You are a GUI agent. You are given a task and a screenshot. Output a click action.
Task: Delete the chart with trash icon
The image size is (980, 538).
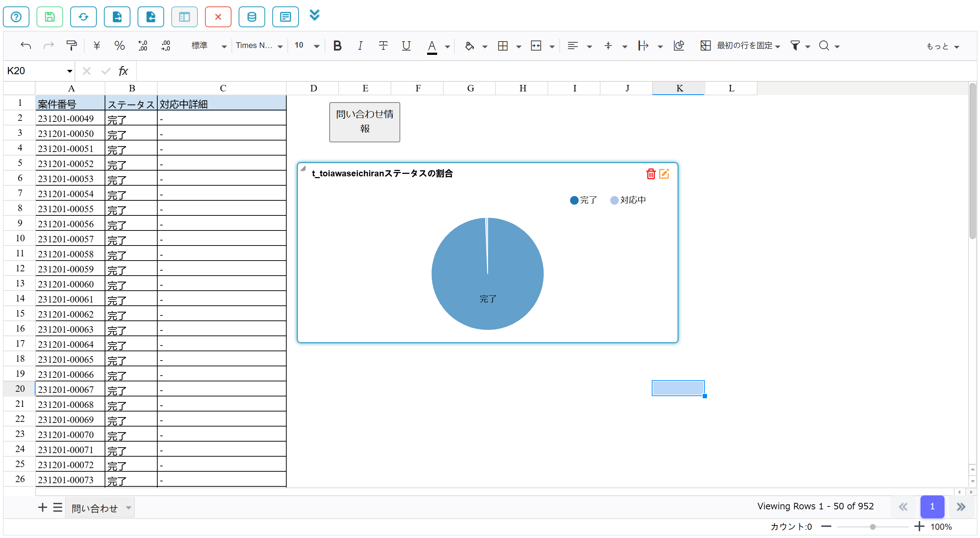pos(651,173)
